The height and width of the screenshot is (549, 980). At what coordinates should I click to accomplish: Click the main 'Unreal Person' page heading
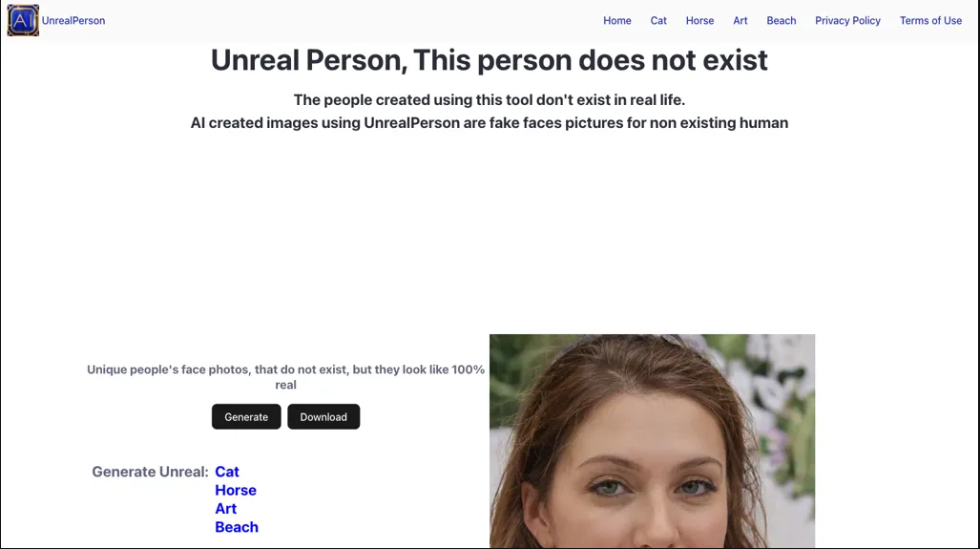(489, 60)
